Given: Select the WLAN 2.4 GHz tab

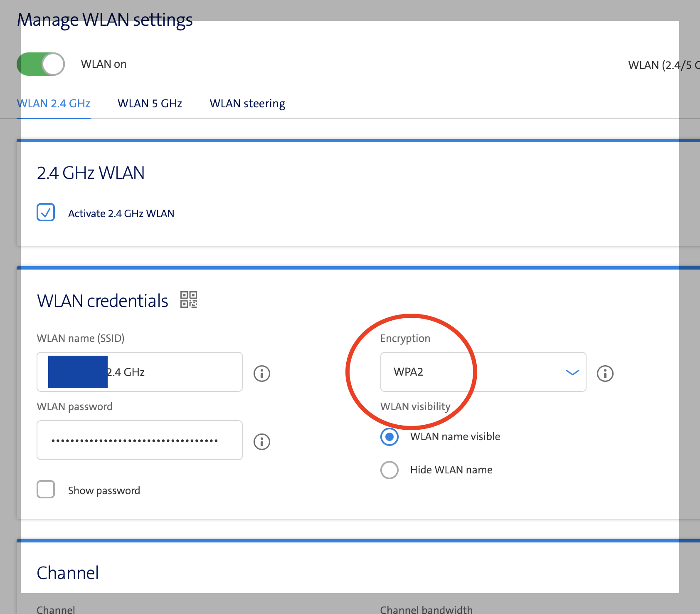Looking at the screenshot, I should pyautogui.click(x=54, y=103).
